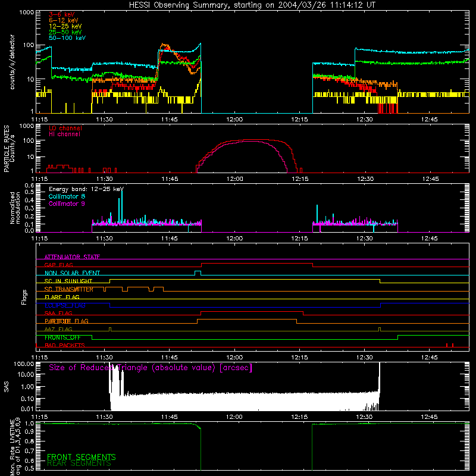Select the 6-12 keV legend label
The width and height of the screenshot is (476, 476).
point(64,20)
